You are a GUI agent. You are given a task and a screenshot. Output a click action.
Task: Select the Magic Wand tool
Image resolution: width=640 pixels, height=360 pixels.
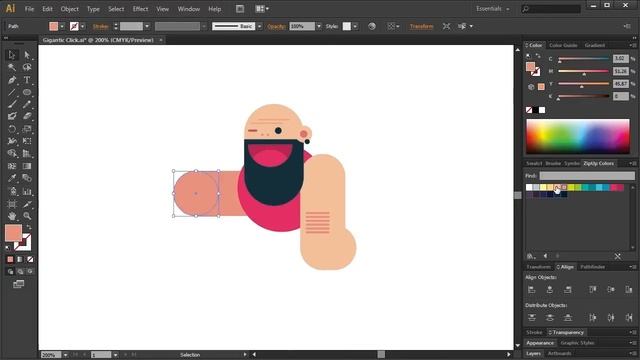[x=11, y=67]
